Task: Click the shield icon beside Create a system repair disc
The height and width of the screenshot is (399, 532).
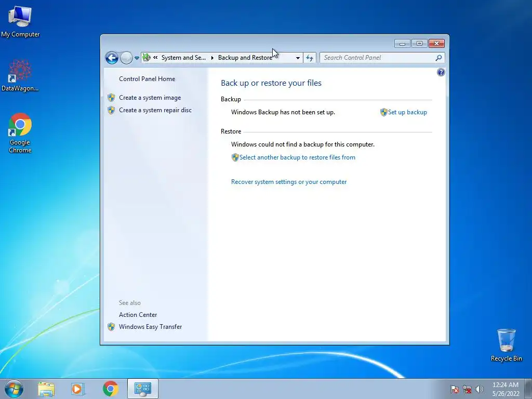Action: coord(111,110)
